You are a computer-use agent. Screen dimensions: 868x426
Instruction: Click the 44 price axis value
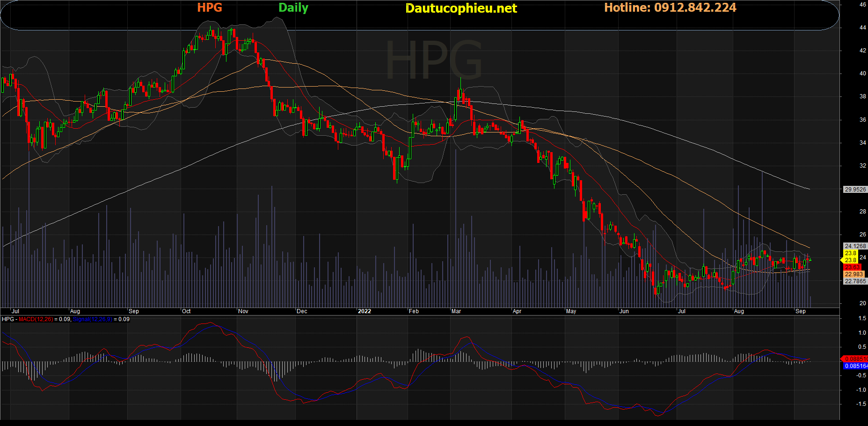coord(863,28)
